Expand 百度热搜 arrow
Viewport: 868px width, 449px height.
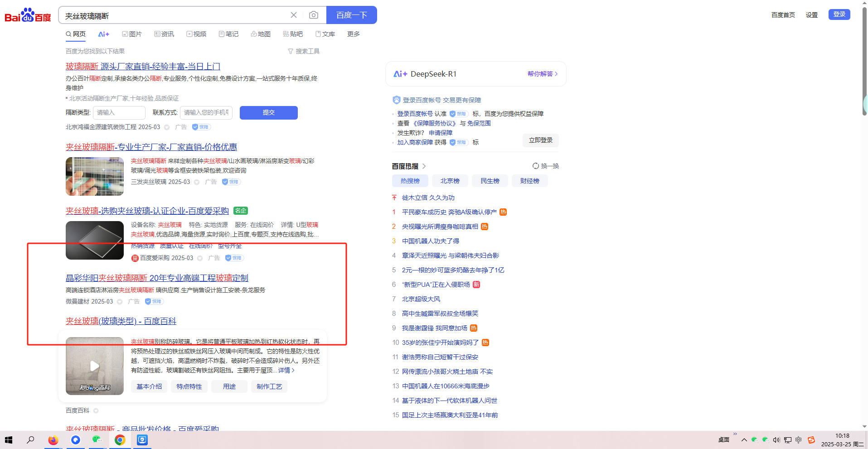click(424, 166)
